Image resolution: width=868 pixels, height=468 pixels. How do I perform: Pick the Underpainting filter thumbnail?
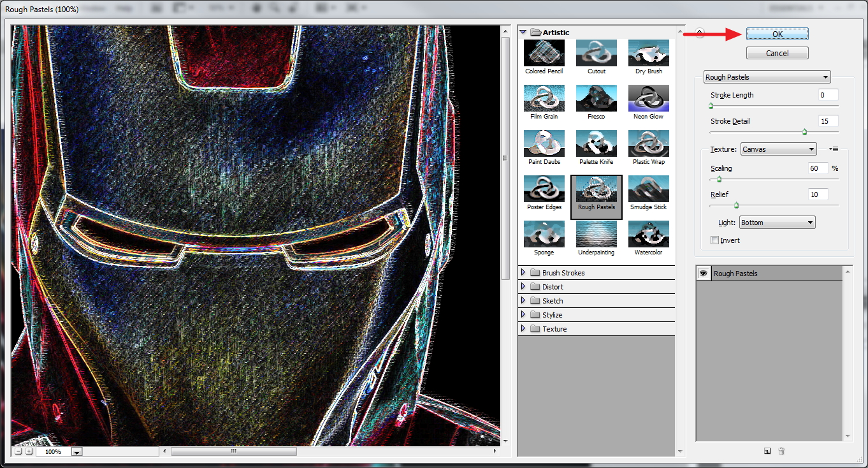[x=597, y=234]
